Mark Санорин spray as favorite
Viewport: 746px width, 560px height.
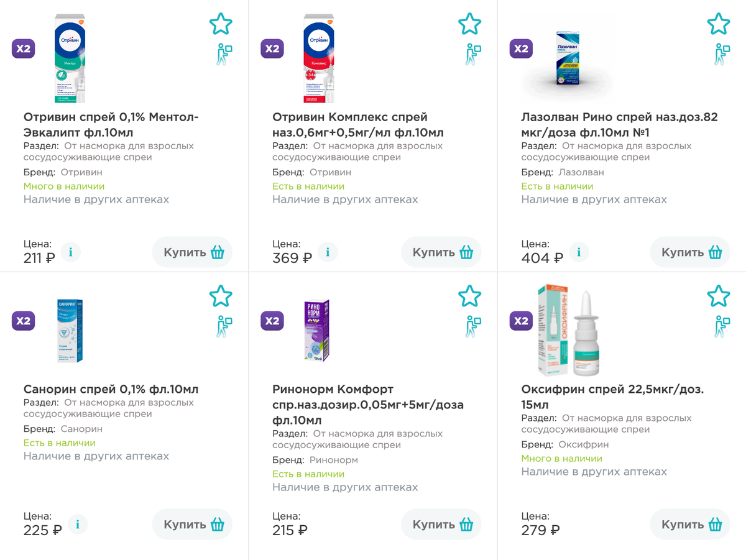point(221,296)
